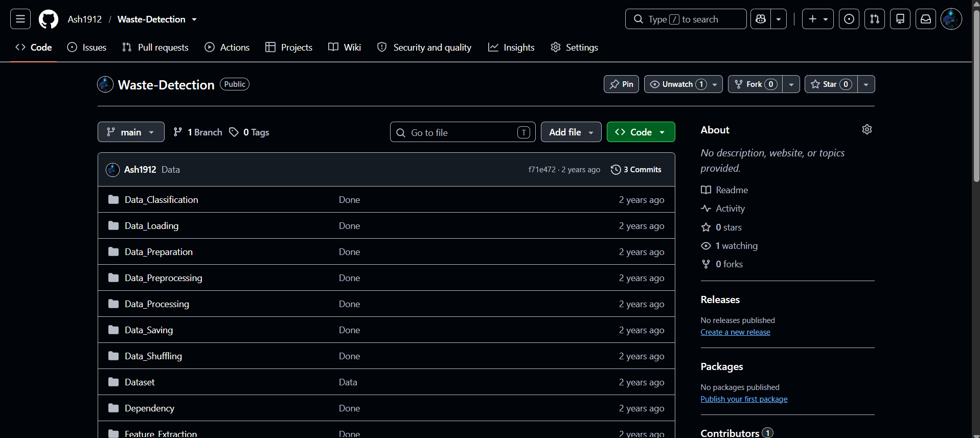Switch to the Pull requests tab
980x438 pixels.
[x=155, y=48]
